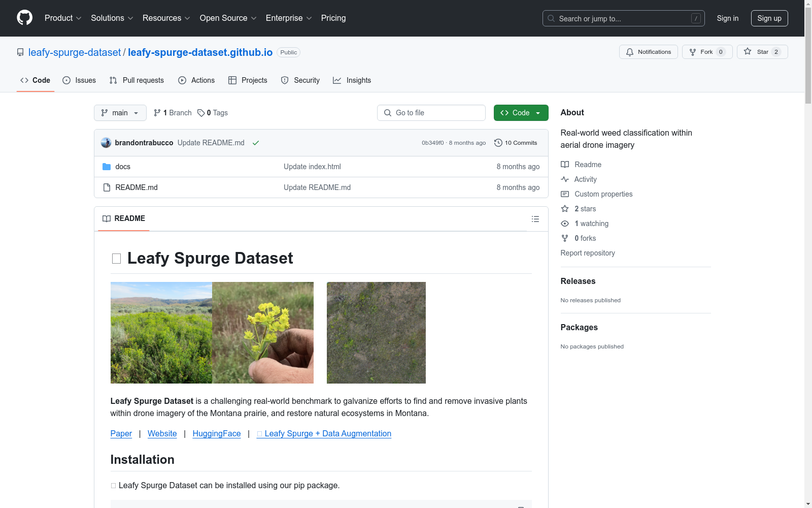Open the aerial drone image thumbnail

376,333
